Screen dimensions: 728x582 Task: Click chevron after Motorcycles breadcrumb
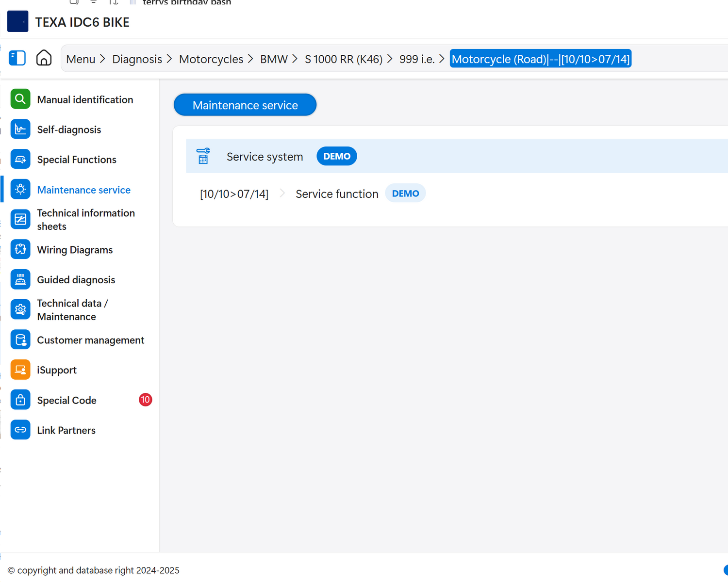click(250, 59)
